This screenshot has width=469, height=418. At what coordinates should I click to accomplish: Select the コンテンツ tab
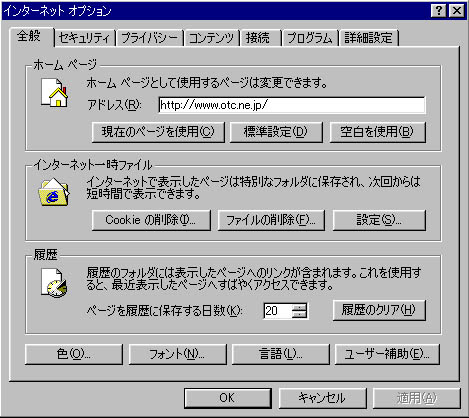pyautogui.click(x=211, y=38)
